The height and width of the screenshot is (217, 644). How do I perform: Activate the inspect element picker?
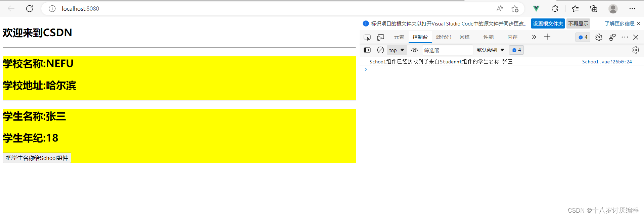pyautogui.click(x=367, y=37)
